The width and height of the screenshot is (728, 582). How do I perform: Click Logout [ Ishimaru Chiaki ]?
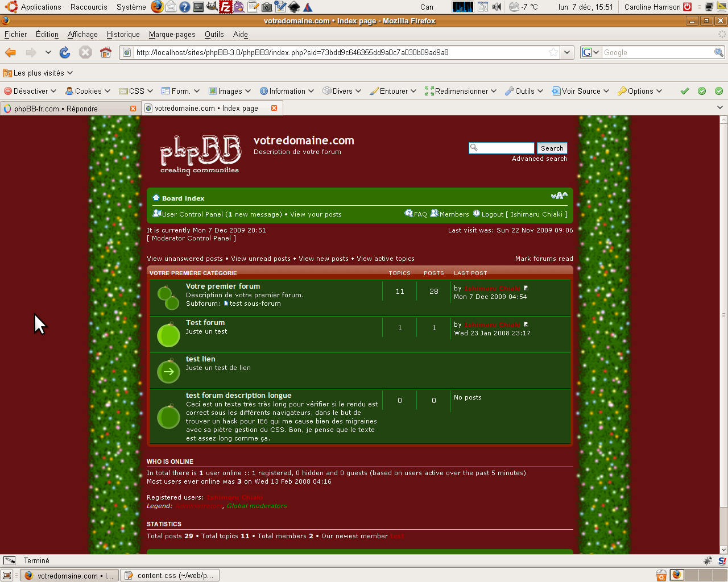[524, 214]
